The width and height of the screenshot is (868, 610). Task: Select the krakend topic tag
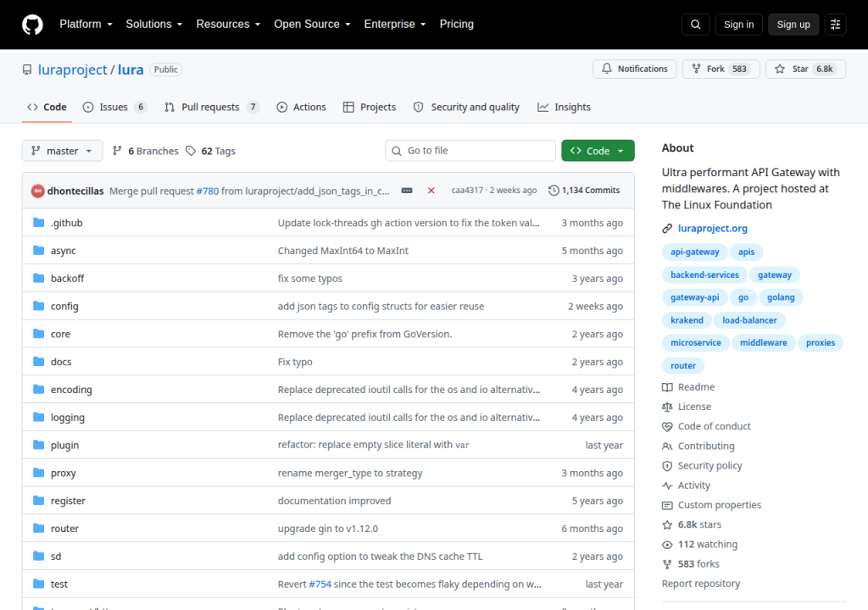tap(687, 320)
